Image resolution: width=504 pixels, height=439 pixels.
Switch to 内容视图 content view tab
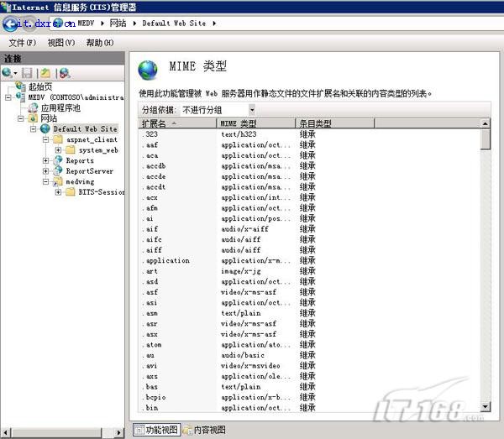(x=204, y=430)
